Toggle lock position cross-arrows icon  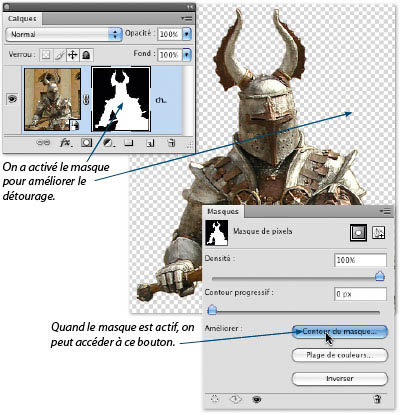72,55
